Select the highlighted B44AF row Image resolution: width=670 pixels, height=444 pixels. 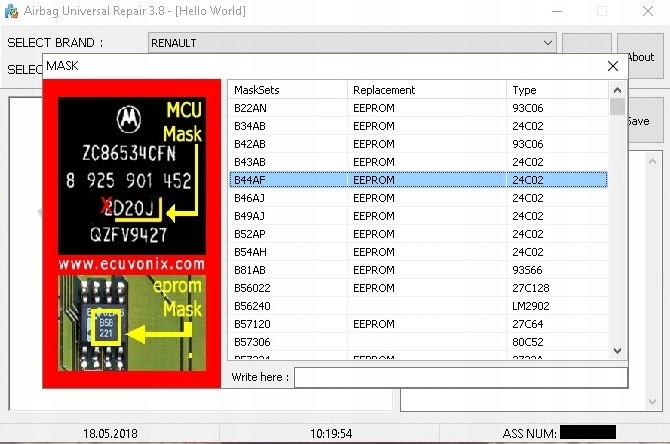tap(418, 180)
